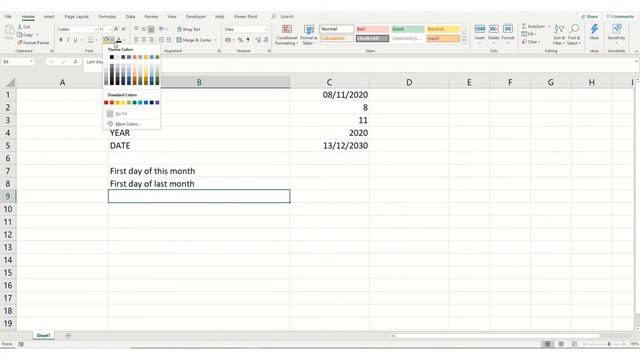Click the Insert Function fx icon
This screenshot has height=360, width=640.
tap(76, 62)
